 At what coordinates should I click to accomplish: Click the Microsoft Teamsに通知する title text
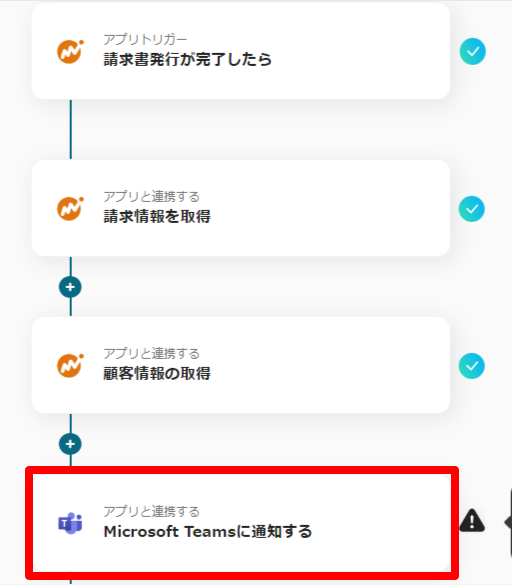tap(207, 532)
